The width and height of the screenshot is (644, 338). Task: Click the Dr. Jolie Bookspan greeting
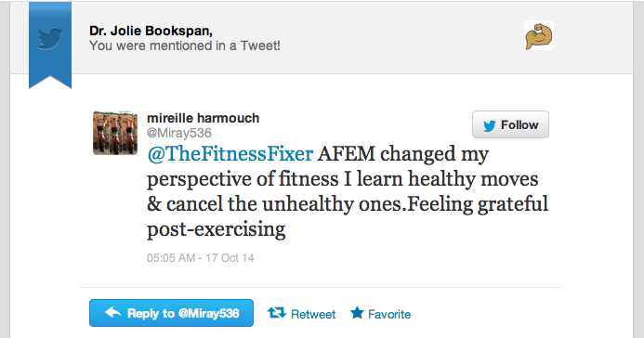[x=151, y=31]
